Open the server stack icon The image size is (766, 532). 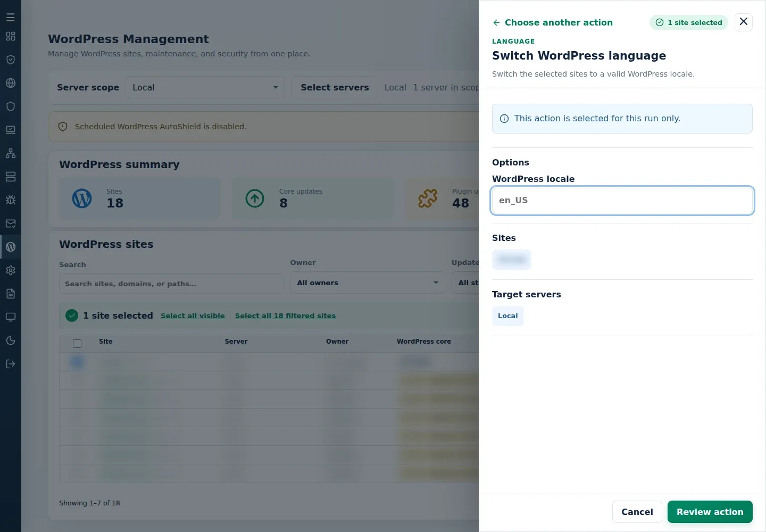tap(11, 177)
